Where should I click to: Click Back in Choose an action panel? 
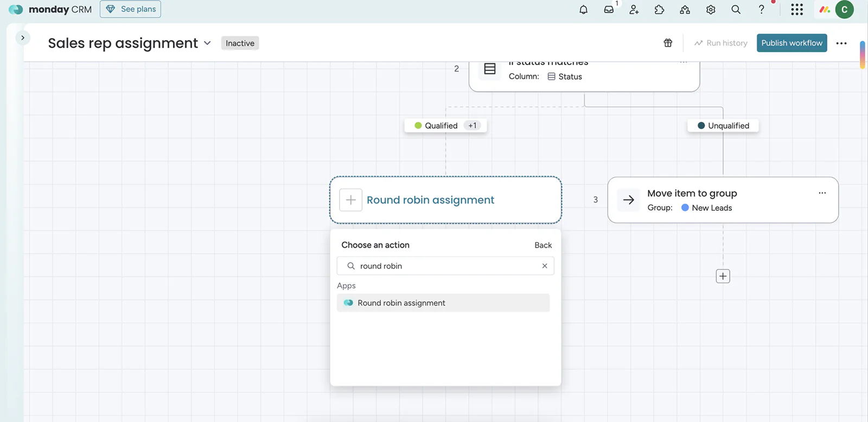click(543, 245)
